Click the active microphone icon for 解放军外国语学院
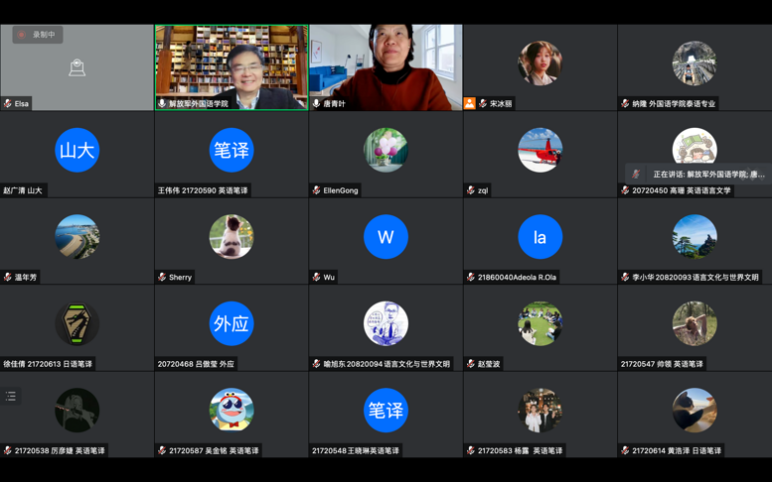 (162, 103)
